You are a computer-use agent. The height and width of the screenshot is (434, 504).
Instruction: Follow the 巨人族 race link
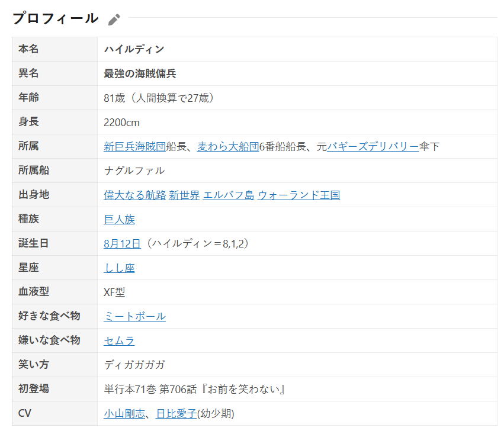pos(119,220)
